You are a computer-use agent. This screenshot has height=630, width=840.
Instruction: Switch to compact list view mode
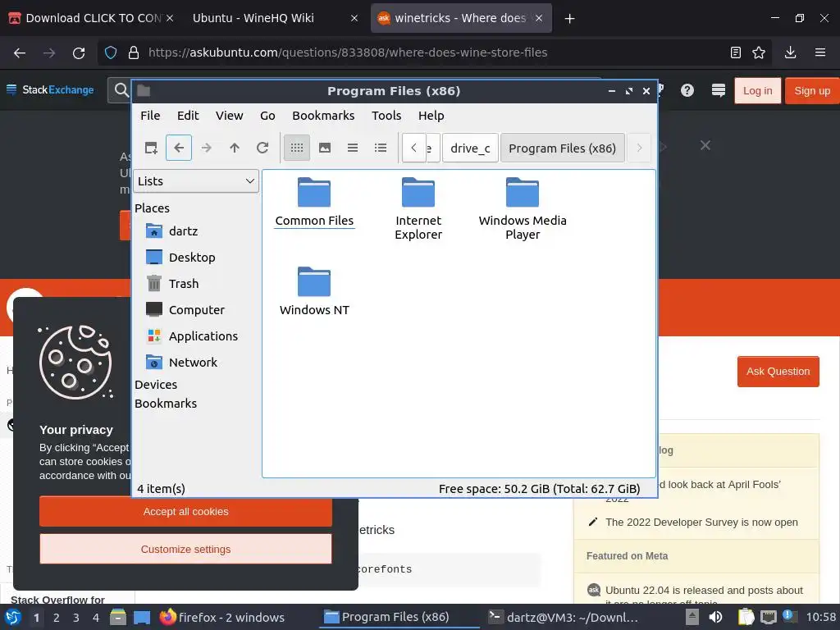[x=353, y=148]
